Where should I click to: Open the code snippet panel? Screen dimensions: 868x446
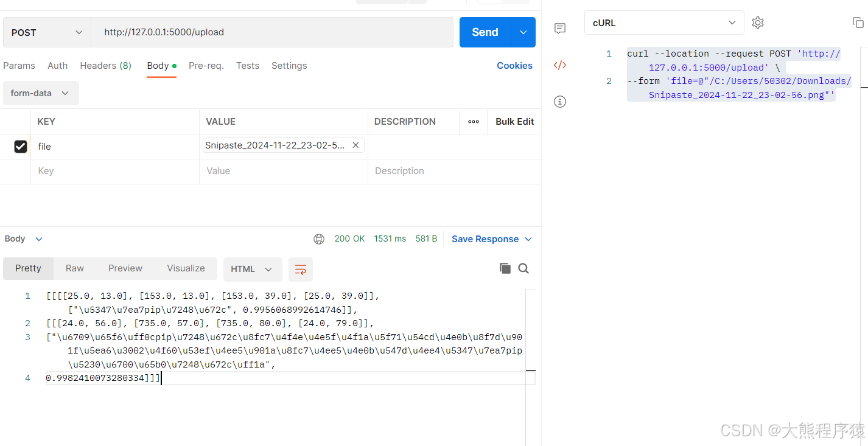click(559, 65)
